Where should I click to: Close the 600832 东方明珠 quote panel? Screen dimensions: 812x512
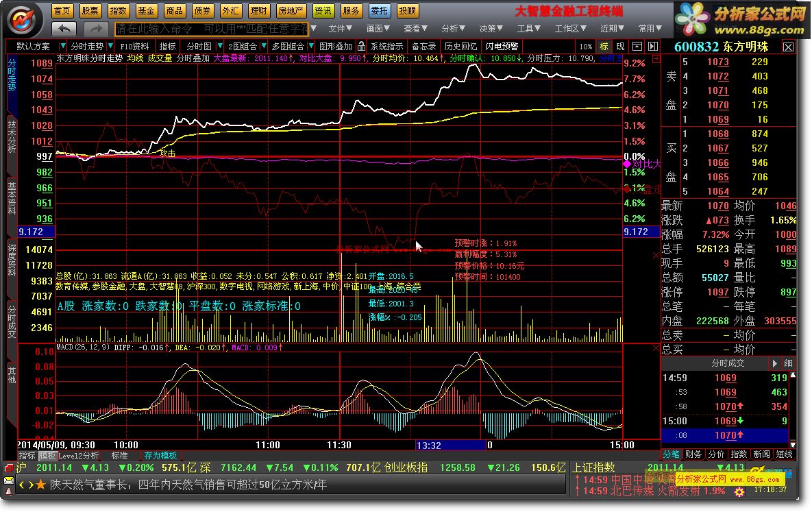[788, 47]
